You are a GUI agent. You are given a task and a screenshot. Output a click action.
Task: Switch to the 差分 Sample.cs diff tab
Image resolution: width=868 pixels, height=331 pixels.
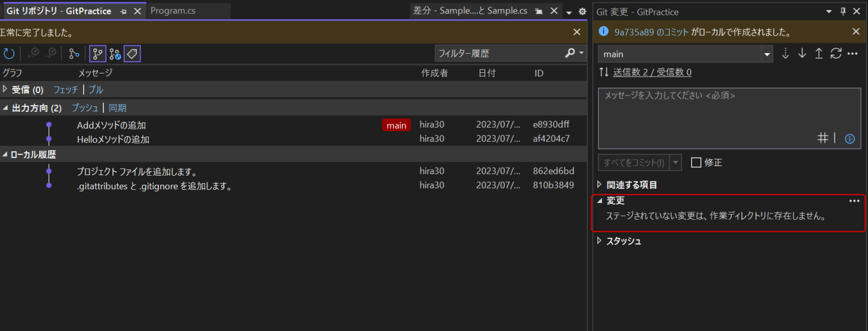[470, 11]
